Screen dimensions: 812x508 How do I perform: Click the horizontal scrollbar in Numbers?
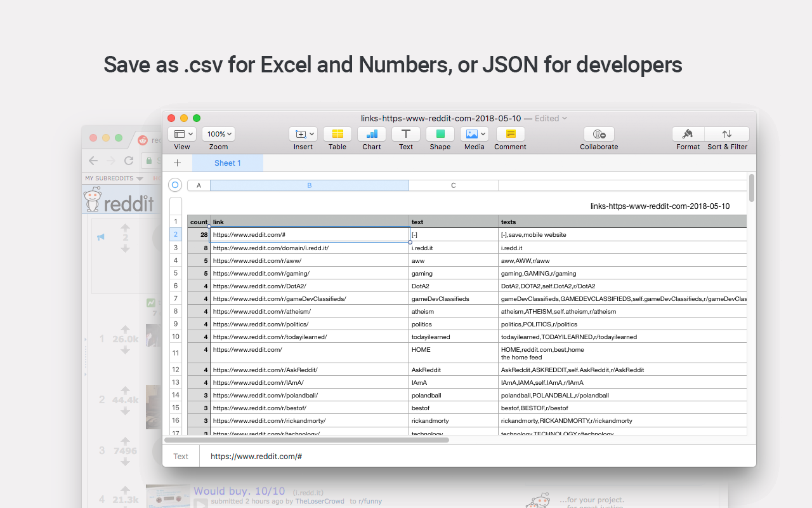point(306,439)
